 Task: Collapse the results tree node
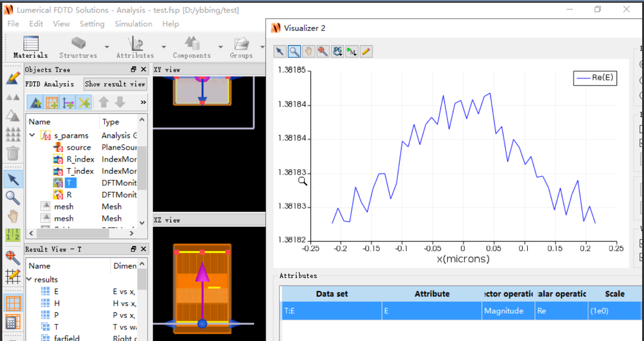tap(29, 280)
